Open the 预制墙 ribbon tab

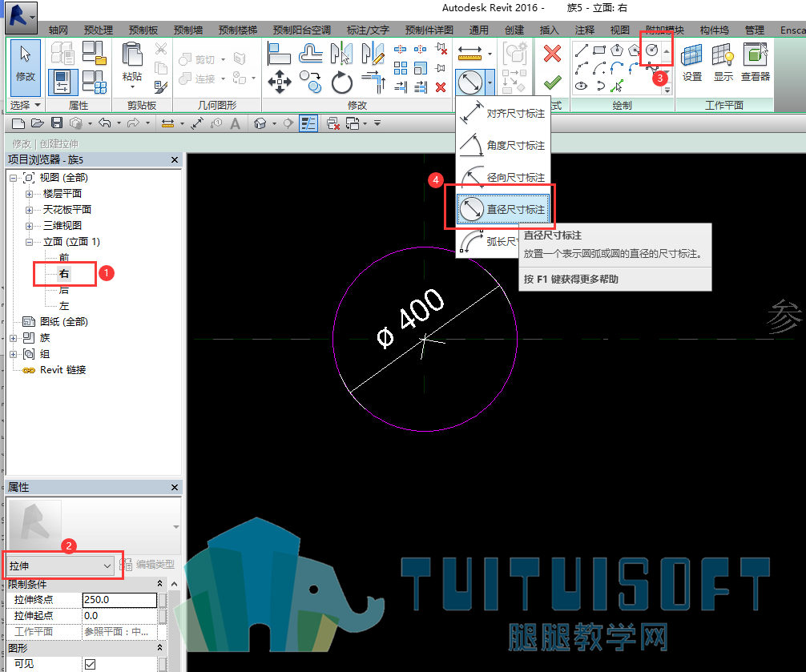coord(188,30)
